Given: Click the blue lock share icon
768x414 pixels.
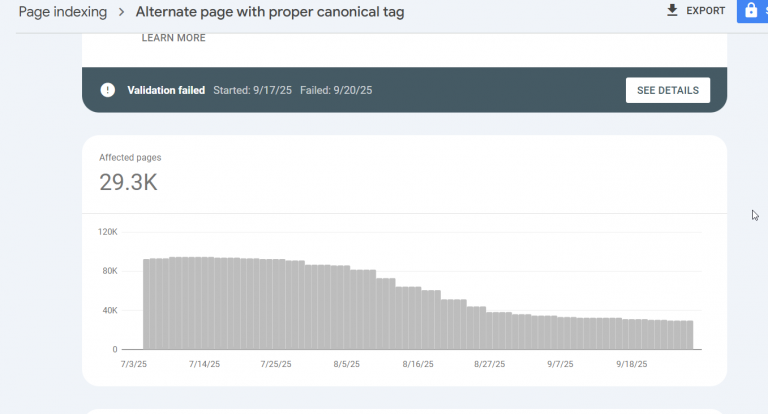Looking at the screenshot, I should 750,11.
